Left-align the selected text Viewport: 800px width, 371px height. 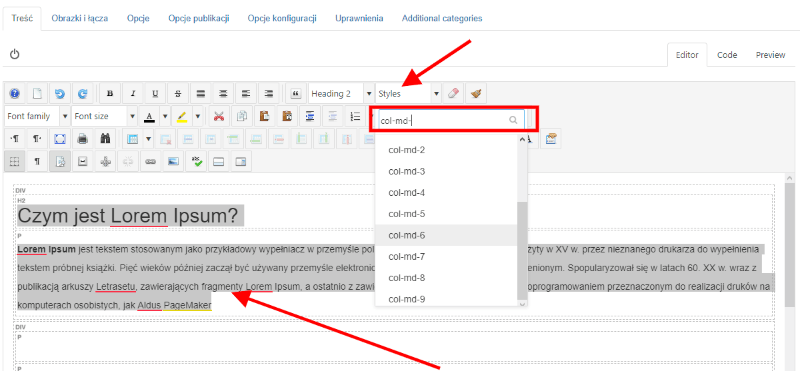coord(246,94)
